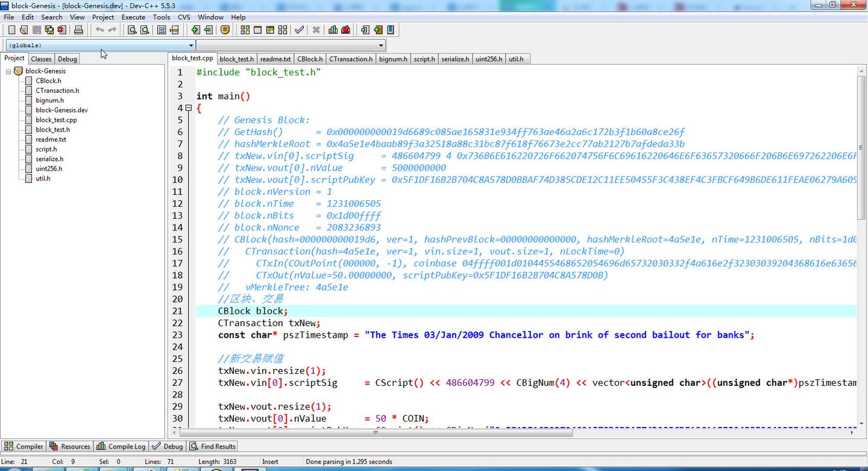The width and height of the screenshot is (868, 471).
Task: Delete profiling information icon
Action: [345, 30]
